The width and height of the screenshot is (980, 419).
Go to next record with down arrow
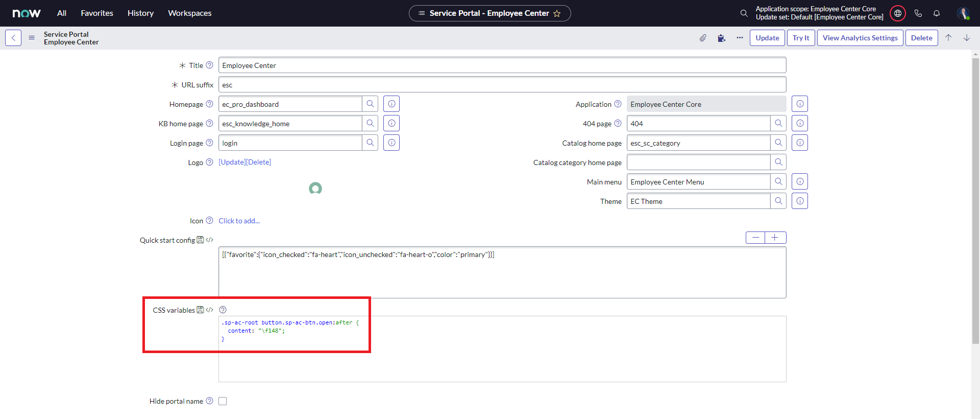point(967,38)
